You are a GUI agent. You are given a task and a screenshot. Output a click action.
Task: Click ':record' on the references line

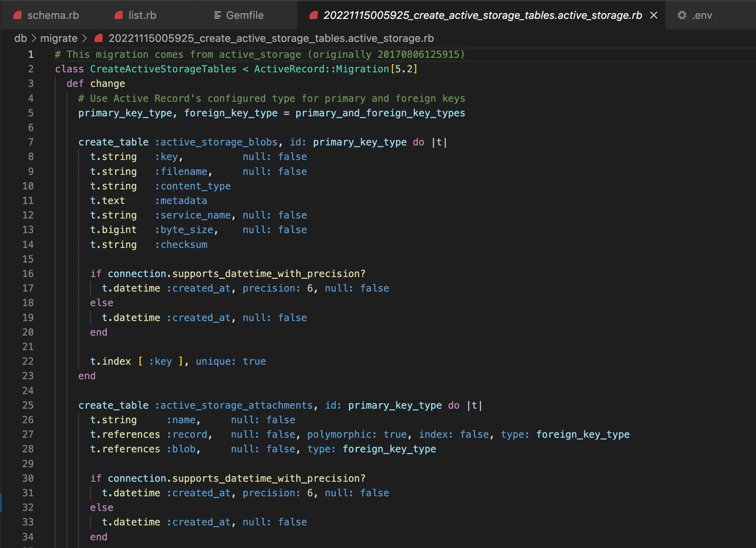187,435
